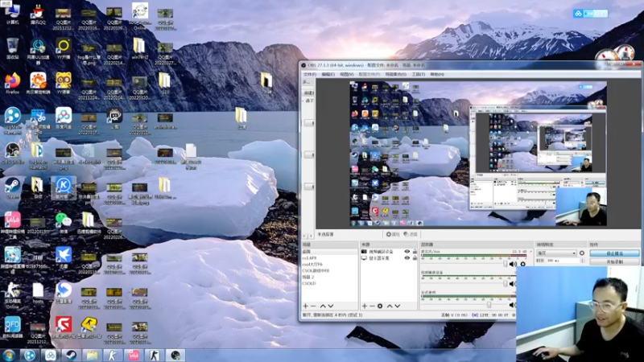Viewport: 644px width, 362px height.
Task: Open the 场景集合 menu in OBS
Action: pos(395,74)
